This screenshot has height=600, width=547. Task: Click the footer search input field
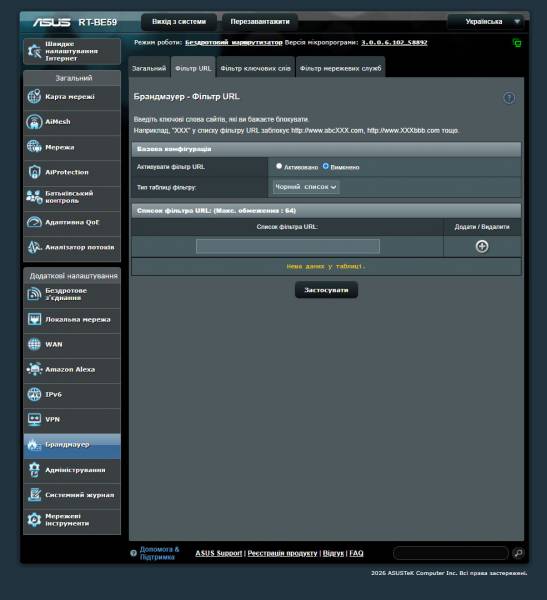451,553
